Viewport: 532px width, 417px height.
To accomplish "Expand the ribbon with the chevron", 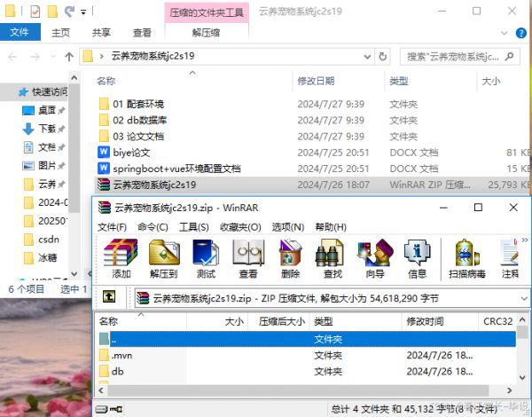I will (505, 33).
